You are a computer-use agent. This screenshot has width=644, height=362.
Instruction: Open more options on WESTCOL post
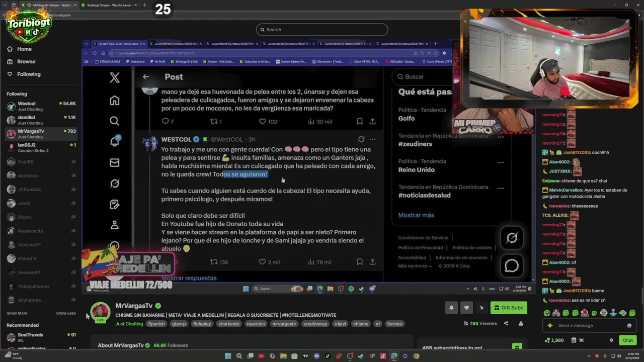click(x=372, y=139)
